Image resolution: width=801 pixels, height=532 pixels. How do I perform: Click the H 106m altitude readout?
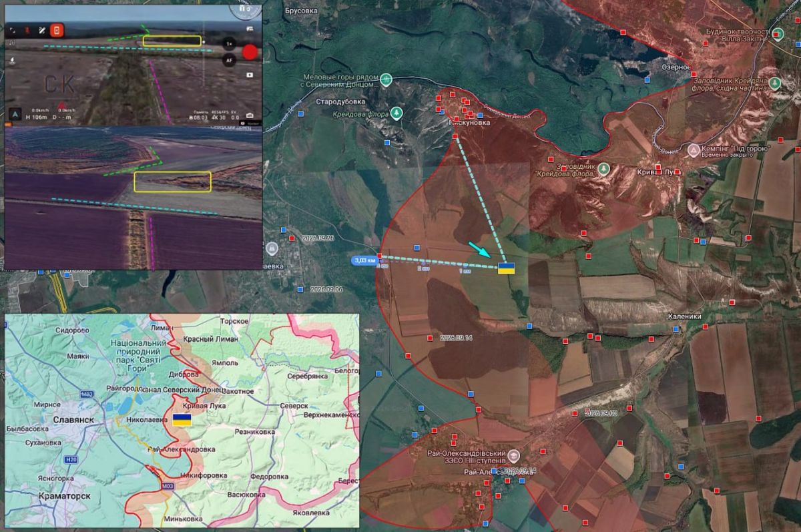(x=37, y=117)
